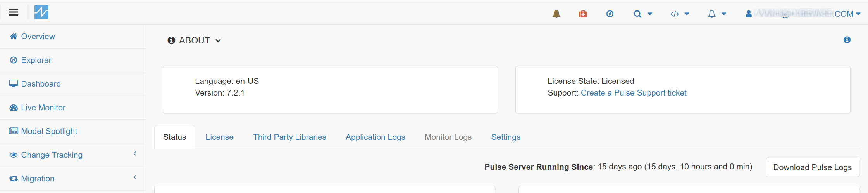
Task: Open the red medical kit icon
Action: (x=583, y=14)
